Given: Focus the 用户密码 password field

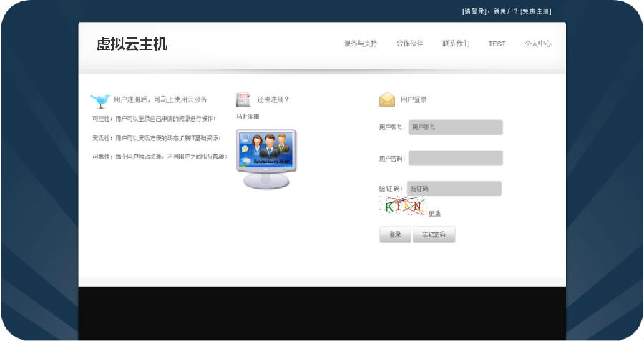Looking at the screenshot, I should (455, 158).
